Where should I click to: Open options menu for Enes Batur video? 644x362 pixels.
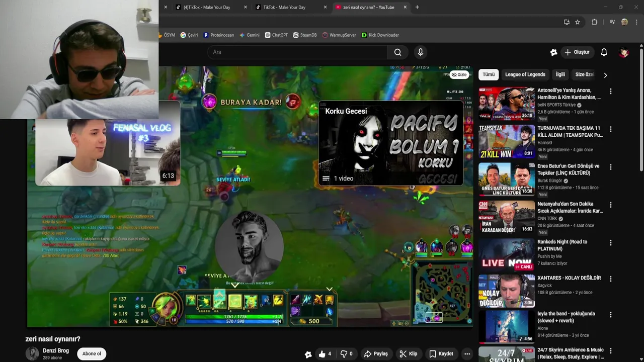(610, 167)
